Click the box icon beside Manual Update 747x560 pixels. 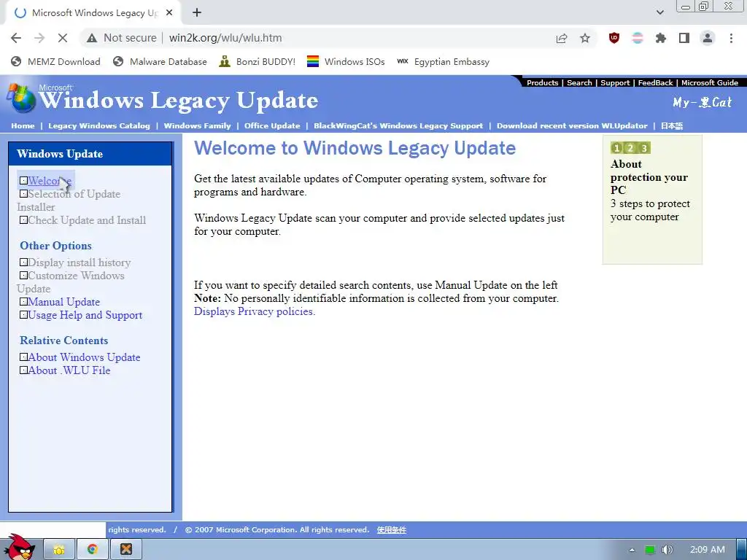(x=23, y=302)
